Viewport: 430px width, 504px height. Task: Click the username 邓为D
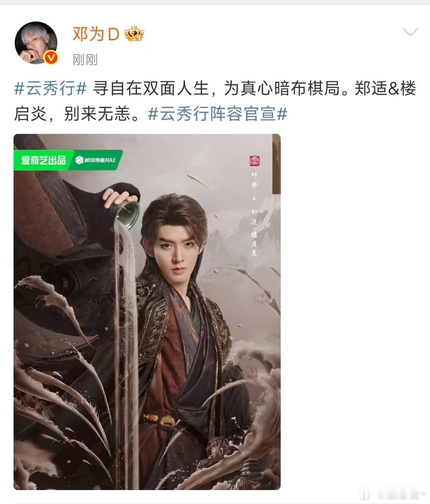tap(96, 35)
